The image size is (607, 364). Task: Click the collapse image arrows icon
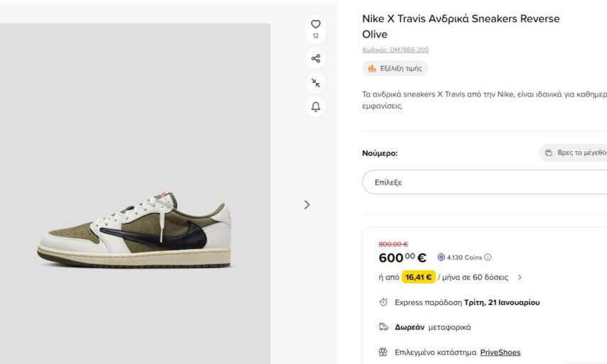pos(316,83)
